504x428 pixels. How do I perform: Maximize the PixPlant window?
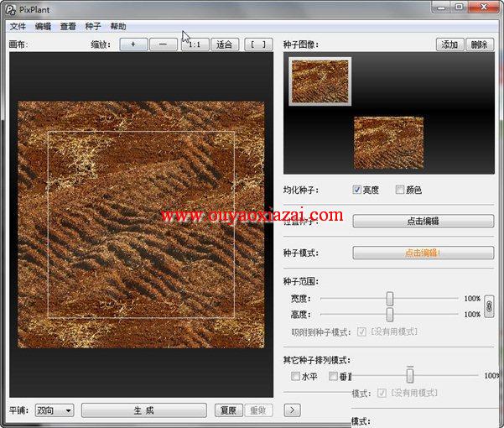(460, 7)
